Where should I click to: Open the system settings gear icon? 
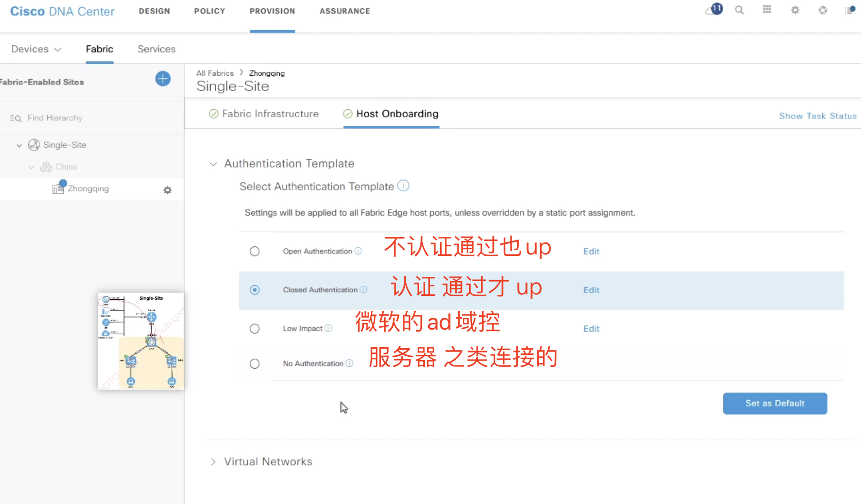coord(795,10)
